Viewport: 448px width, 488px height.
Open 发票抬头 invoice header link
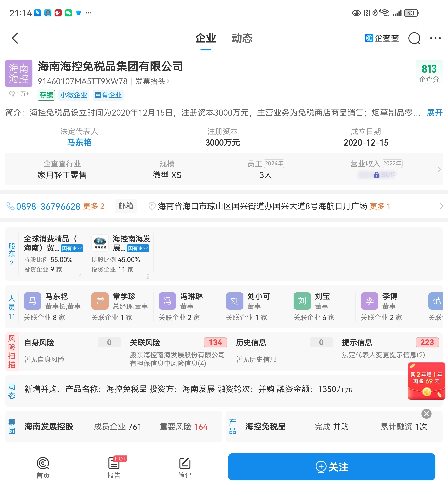152,81
